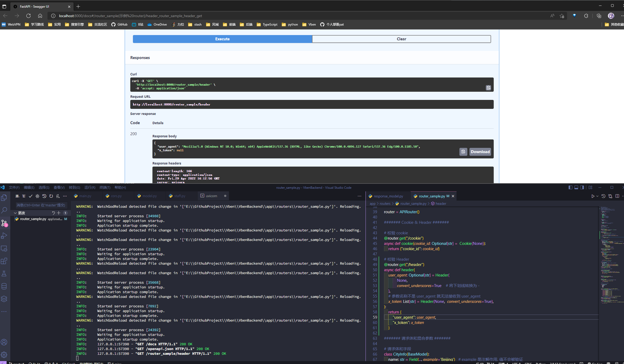Collapse the 更改 changes group
This screenshot has width=624, height=364.
pos(15,213)
